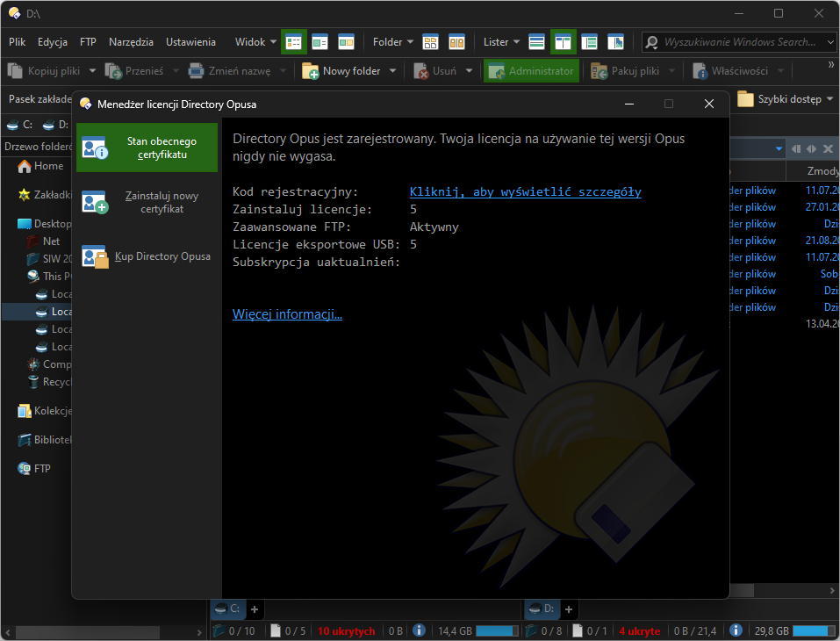The image size is (840, 641).
Task: Select FTP in the folder tree
Action: (x=34, y=468)
